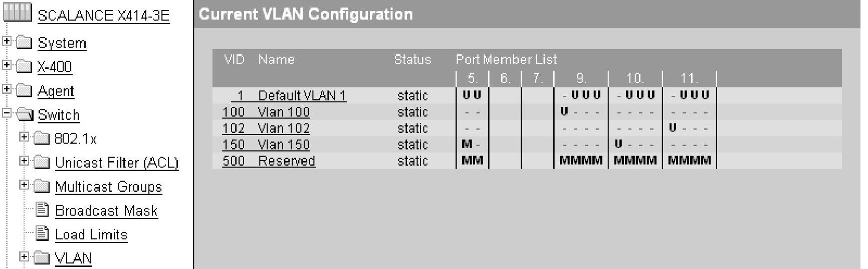Open the Vlan 102 configuration link
The image size is (868, 269).
[266, 128]
